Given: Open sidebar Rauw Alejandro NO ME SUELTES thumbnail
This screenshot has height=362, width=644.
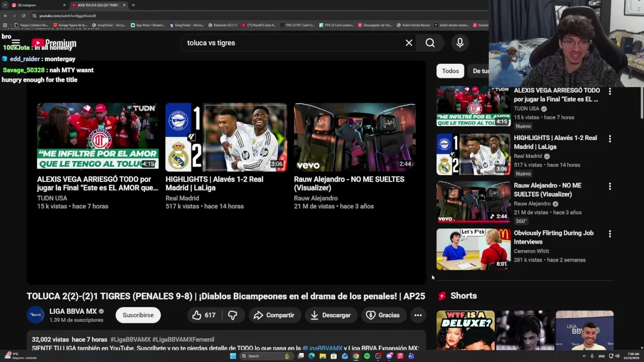Looking at the screenshot, I should click(x=473, y=202).
